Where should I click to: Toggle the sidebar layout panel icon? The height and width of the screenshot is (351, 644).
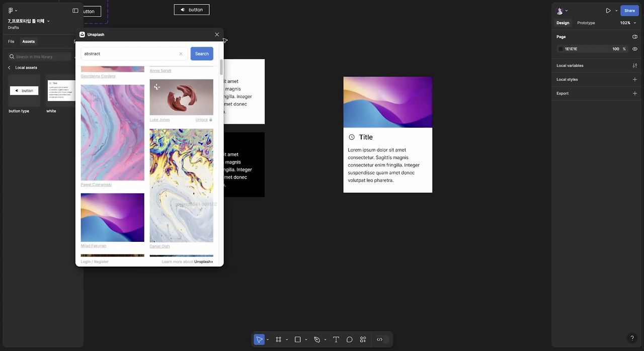(75, 11)
